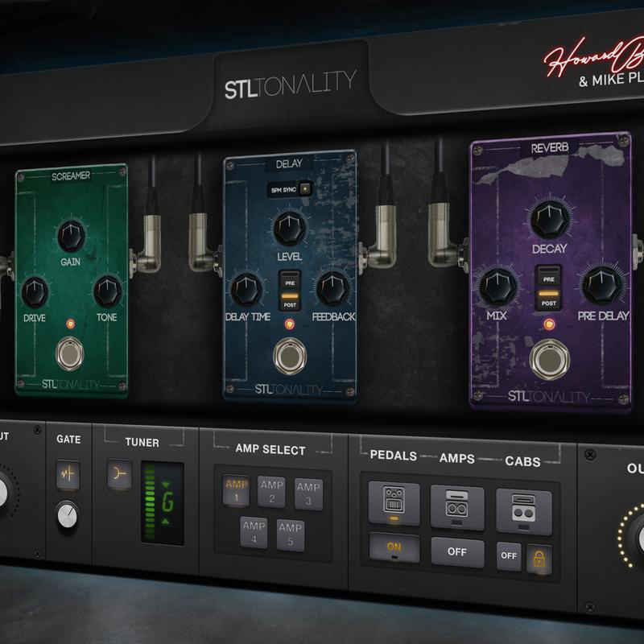Open the Pedals section icon
Screen dimensions: 644x644
[394, 503]
